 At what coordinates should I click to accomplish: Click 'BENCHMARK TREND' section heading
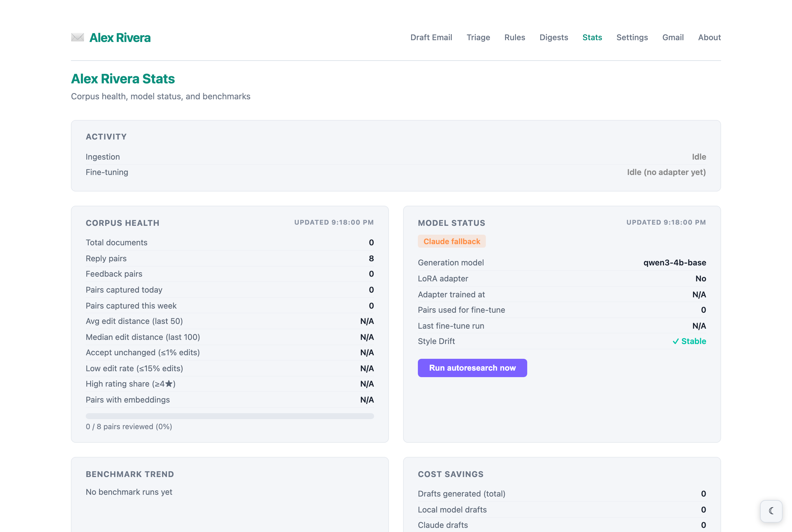(x=129, y=474)
